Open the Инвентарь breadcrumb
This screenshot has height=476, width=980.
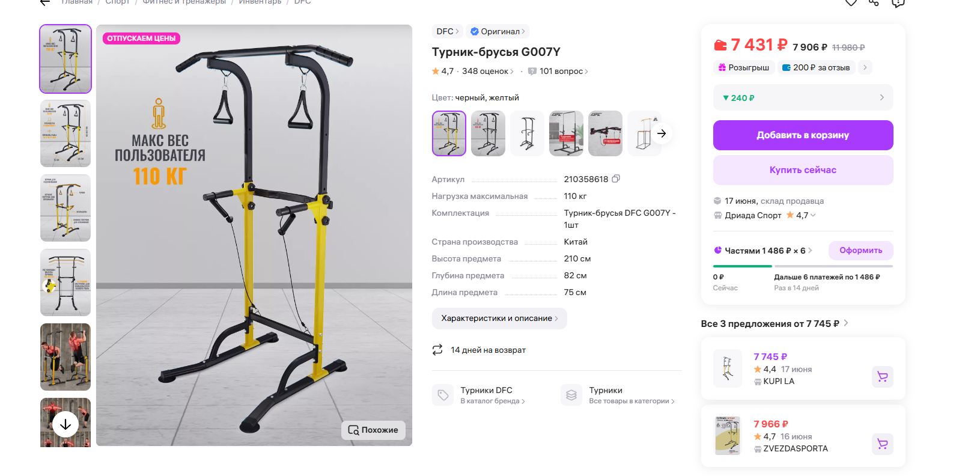[x=260, y=2]
